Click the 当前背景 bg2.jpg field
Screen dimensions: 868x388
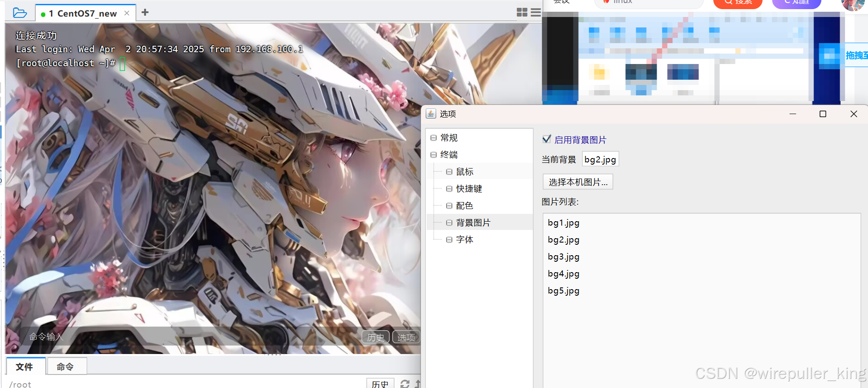coord(600,159)
